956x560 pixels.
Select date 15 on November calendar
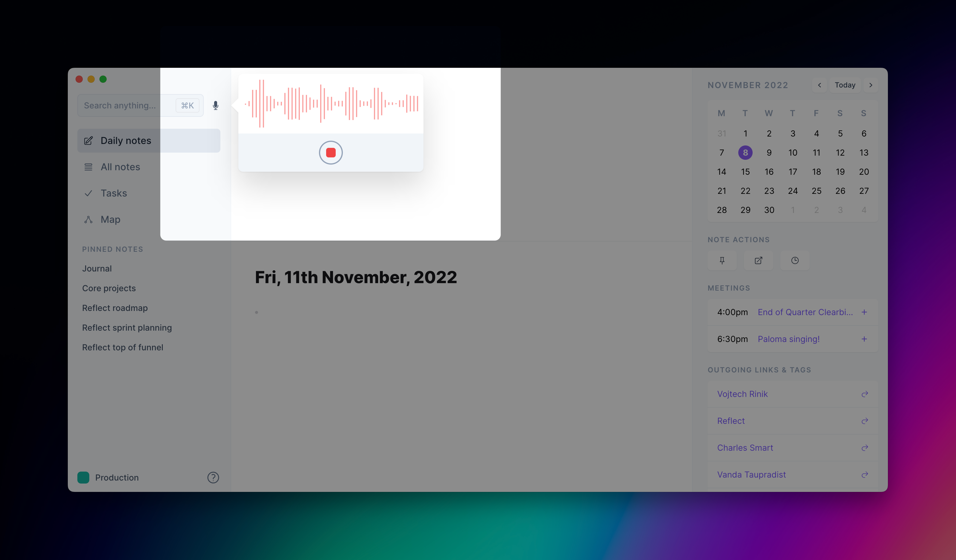745,171
